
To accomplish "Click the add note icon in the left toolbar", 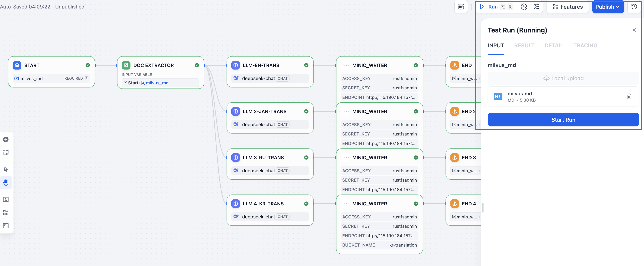I will [x=6, y=152].
